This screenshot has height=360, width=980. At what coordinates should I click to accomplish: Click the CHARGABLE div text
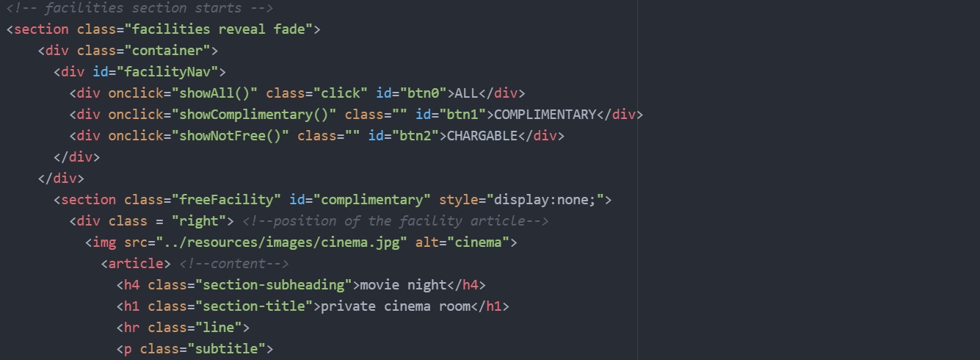[482, 136]
